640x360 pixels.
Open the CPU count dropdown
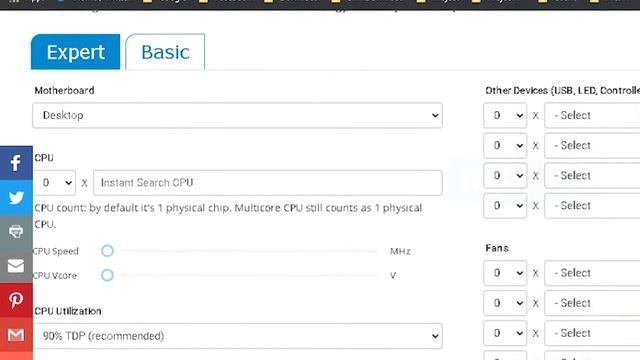click(54, 182)
